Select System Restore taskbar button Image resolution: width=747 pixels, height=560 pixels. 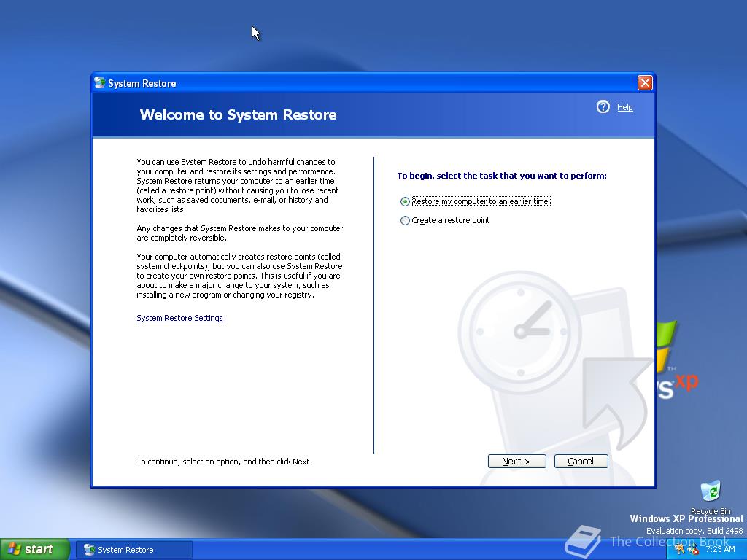(134, 550)
